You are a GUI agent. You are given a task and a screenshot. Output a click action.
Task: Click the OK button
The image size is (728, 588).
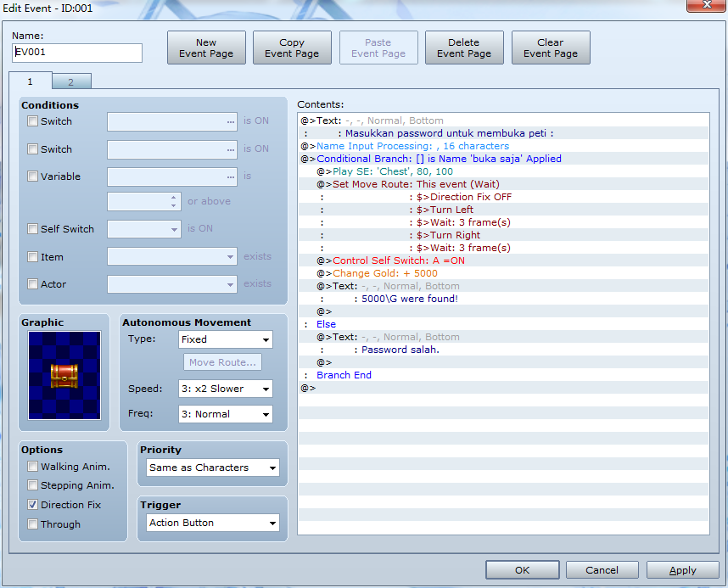point(523,570)
